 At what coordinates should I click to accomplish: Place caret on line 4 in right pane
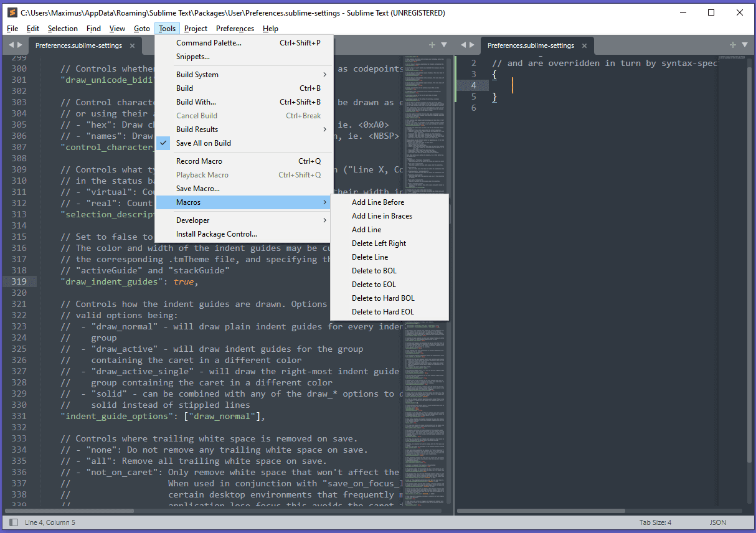click(x=513, y=86)
